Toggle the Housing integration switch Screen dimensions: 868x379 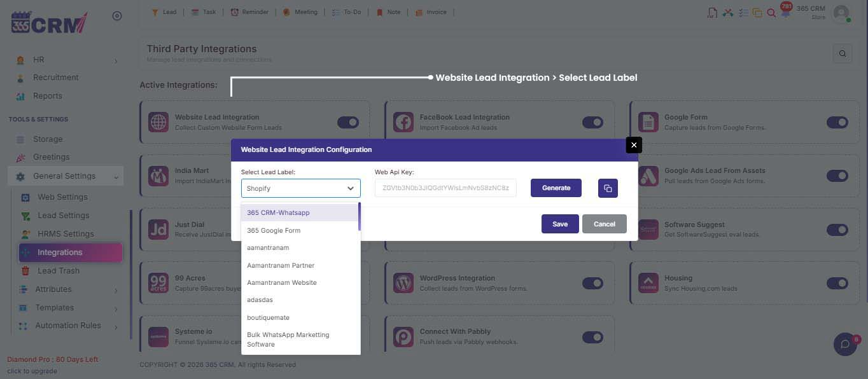(837, 283)
